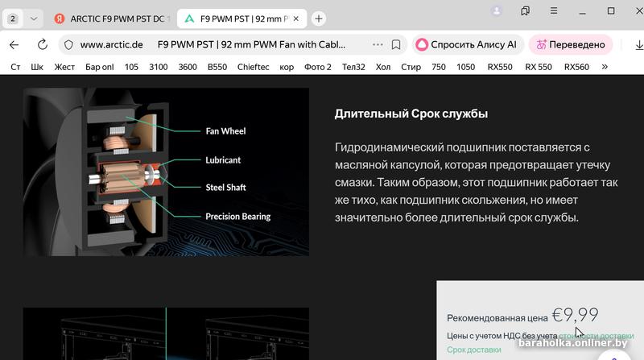The width and height of the screenshot is (644, 360).
Task: Open the Chieftec bookmark
Action: [253, 67]
